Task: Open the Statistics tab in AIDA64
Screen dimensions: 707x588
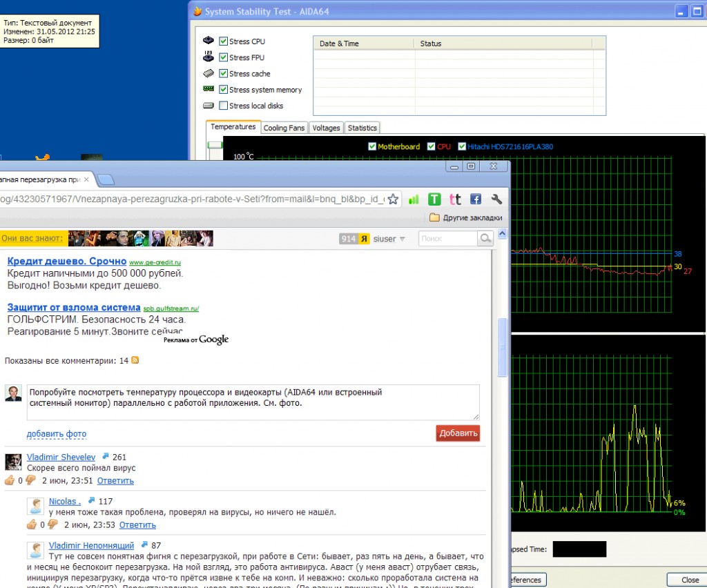Action: point(362,128)
